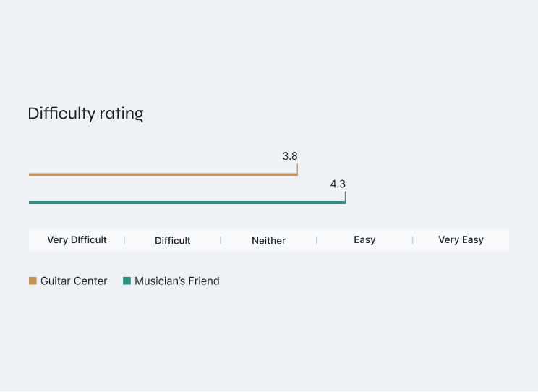The image size is (538, 392).
Task: Click the 4.3 value label
Action: (x=338, y=184)
